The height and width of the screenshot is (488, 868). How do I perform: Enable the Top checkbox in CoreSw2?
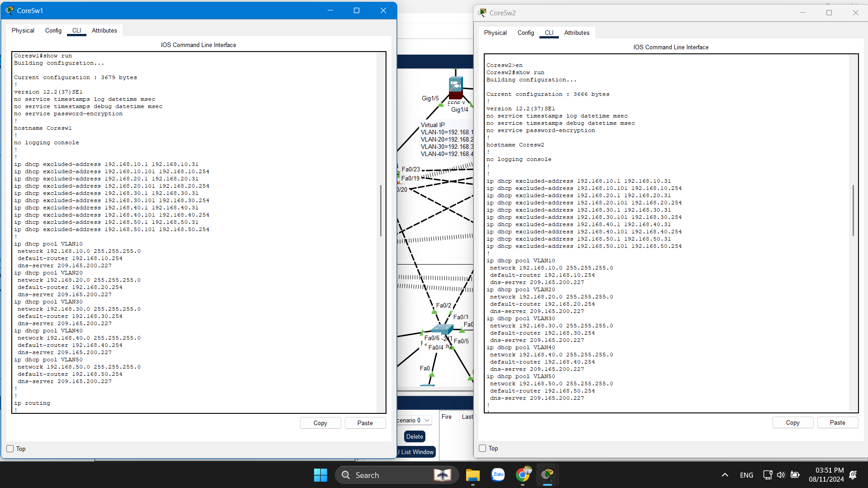coord(482,448)
